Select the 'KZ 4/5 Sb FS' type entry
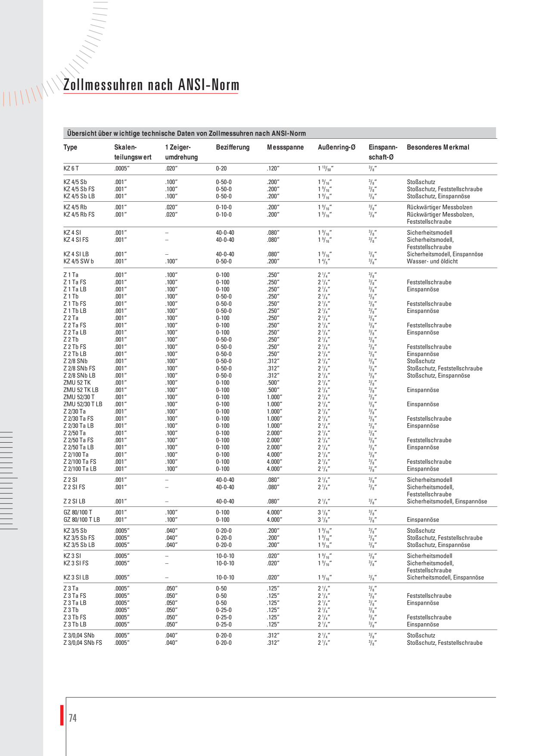 (x=79, y=189)
